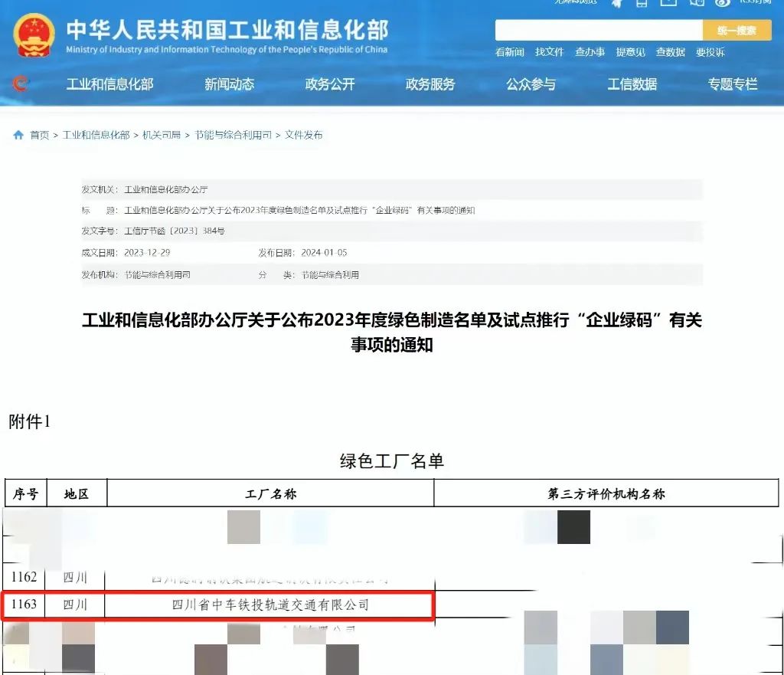Click the 发文机关 value 工业和信息化部办公厅
The image size is (784, 675).
point(166,190)
